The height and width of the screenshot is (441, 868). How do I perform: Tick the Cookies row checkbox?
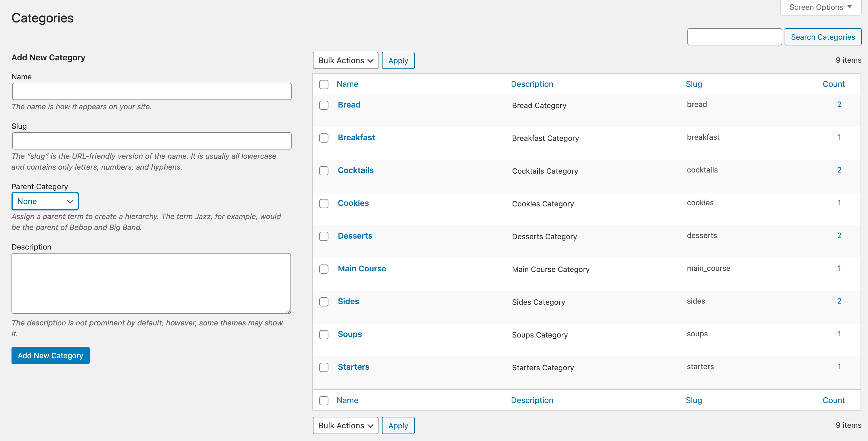pyautogui.click(x=324, y=204)
